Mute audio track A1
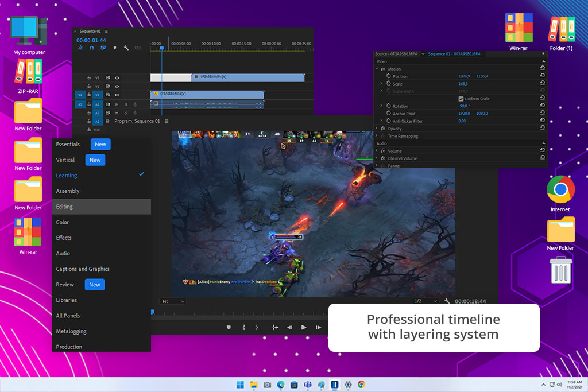 coord(117,105)
